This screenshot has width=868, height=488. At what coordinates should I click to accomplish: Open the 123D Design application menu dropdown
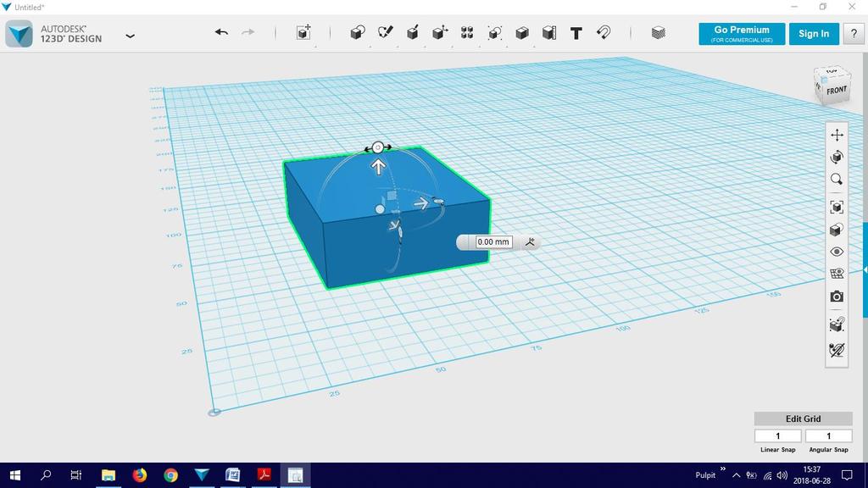(130, 36)
